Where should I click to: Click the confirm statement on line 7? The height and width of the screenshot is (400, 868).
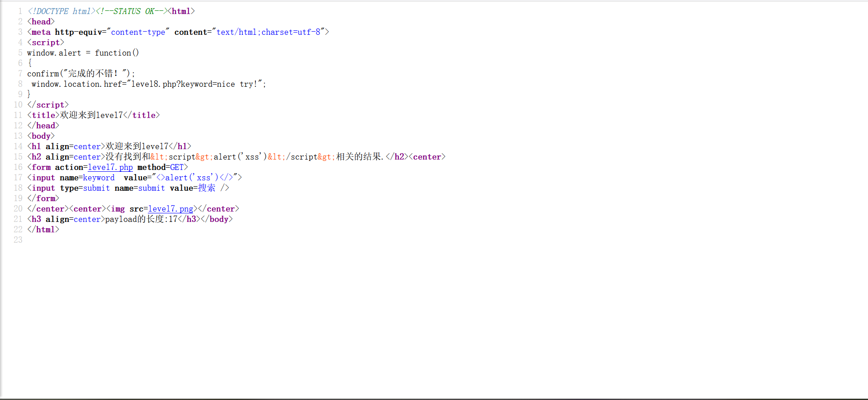pyautogui.click(x=81, y=74)
